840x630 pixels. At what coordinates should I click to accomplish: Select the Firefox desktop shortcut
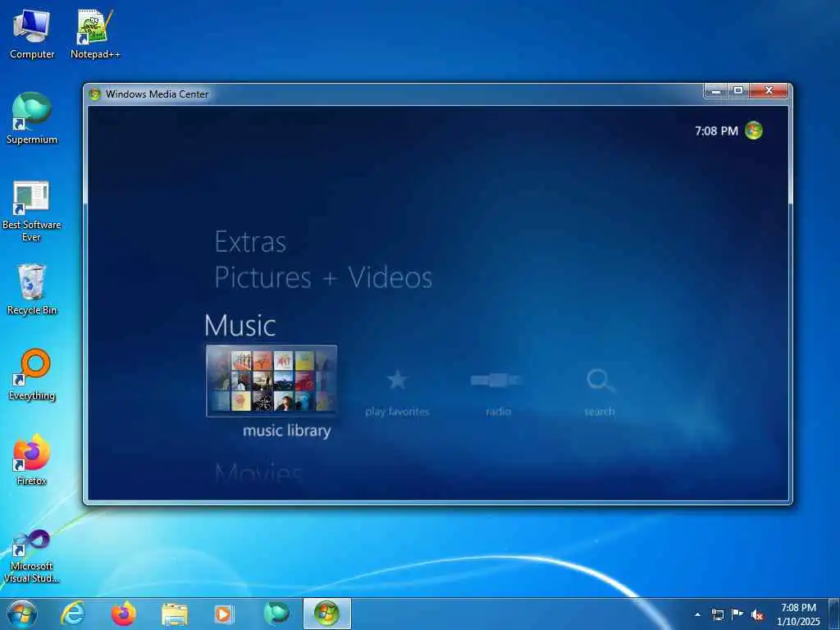pos(32,459)
